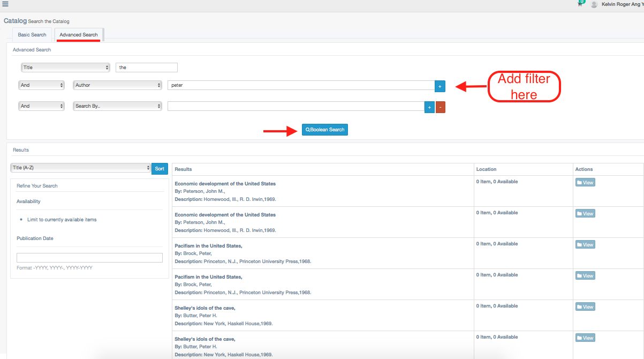View first Economic development result

click(585, 183)
